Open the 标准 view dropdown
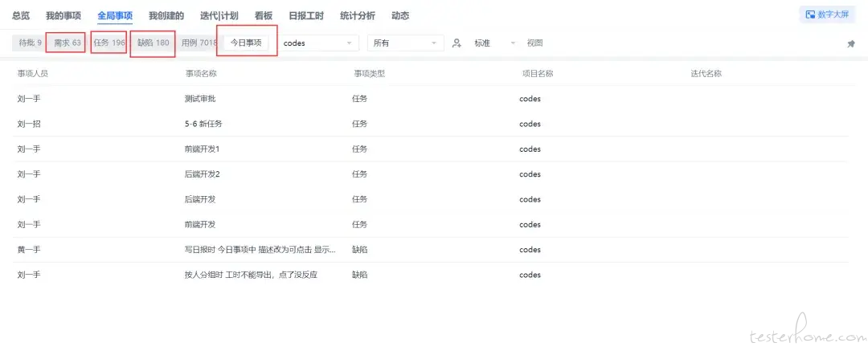 (x=494, y=43)
